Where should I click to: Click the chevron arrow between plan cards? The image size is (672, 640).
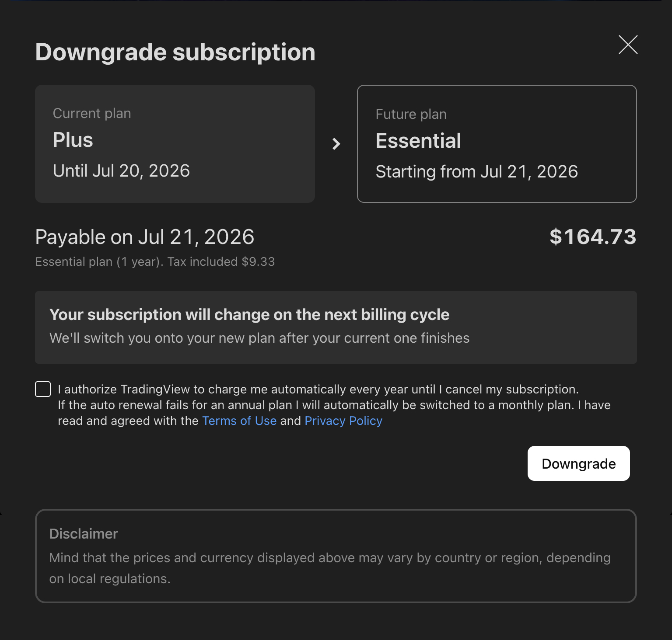point(336,144)
